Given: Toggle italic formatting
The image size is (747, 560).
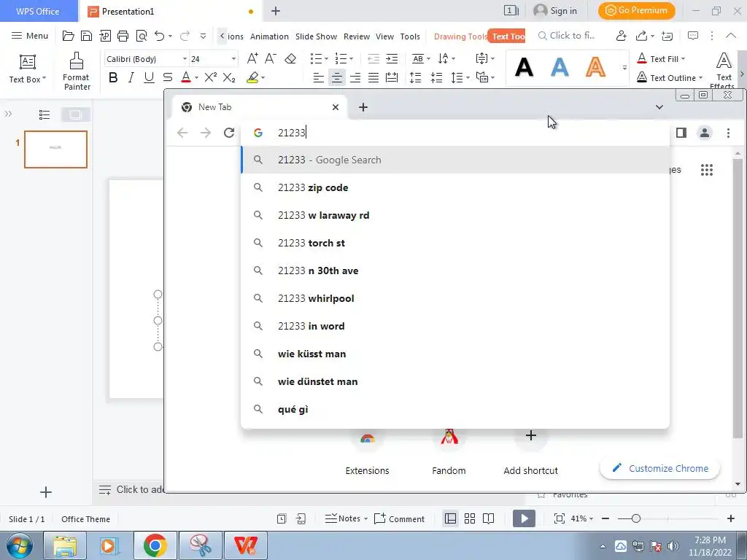Looking at the screenshot, I should click(x=131, y=77).
